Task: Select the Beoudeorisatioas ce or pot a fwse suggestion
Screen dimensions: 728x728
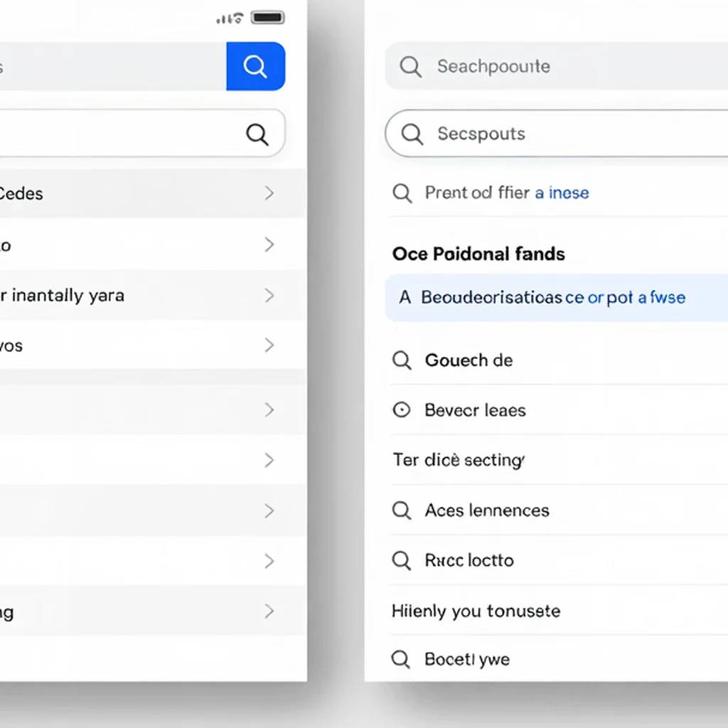Action: (x=557, y=298)
